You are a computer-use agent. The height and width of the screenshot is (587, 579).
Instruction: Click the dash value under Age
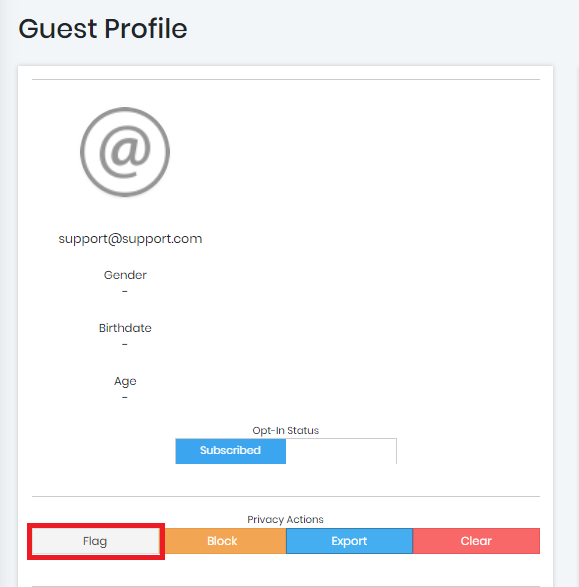tap(125, 397)
